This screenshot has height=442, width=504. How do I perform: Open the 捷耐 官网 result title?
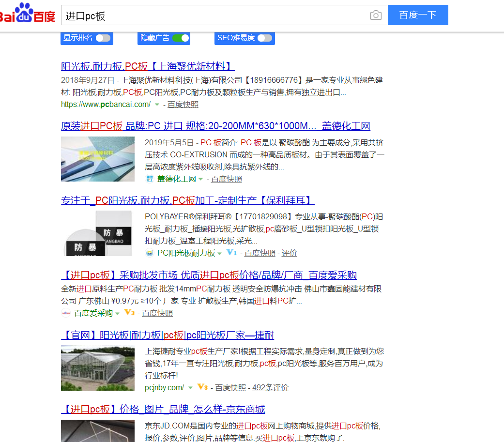point(168,335)
